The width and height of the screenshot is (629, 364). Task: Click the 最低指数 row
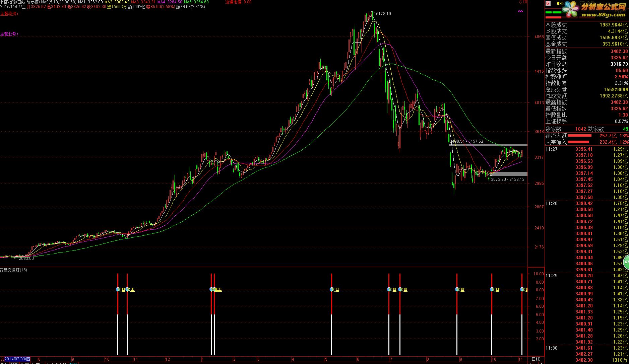[587, 108]
